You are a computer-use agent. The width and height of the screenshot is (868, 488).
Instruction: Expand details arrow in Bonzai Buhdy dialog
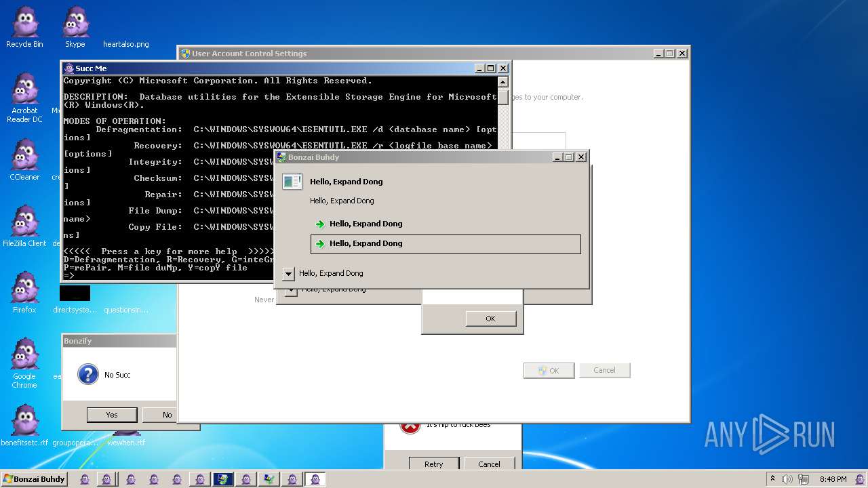pos(288,274)
